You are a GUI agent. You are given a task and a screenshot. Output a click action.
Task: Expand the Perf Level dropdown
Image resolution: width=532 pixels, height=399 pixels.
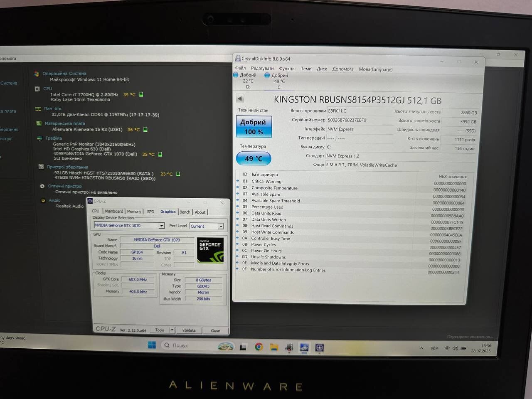click(221, 226)
